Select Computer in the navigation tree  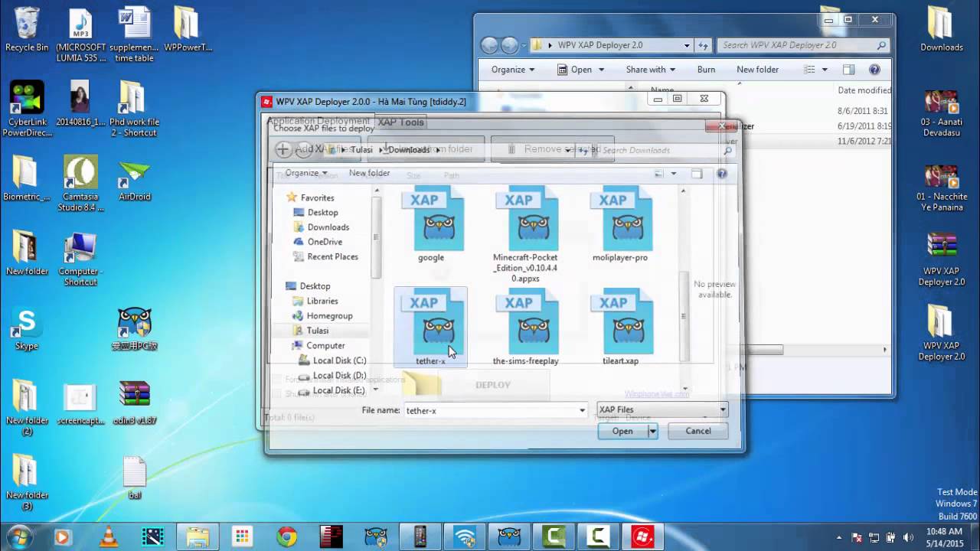click(325, 345)
